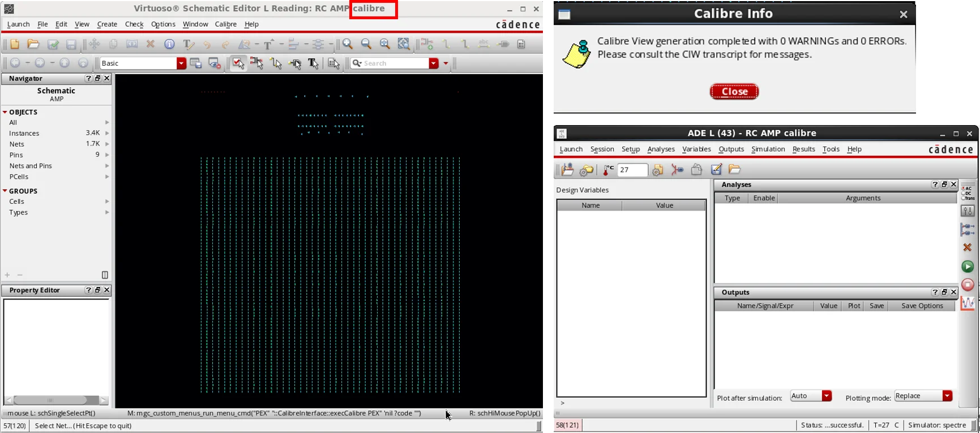Click the New cellview icon in Virtuoso toolbar
The width and height of the screenshot is (980, 433).
tap(15, 44)
